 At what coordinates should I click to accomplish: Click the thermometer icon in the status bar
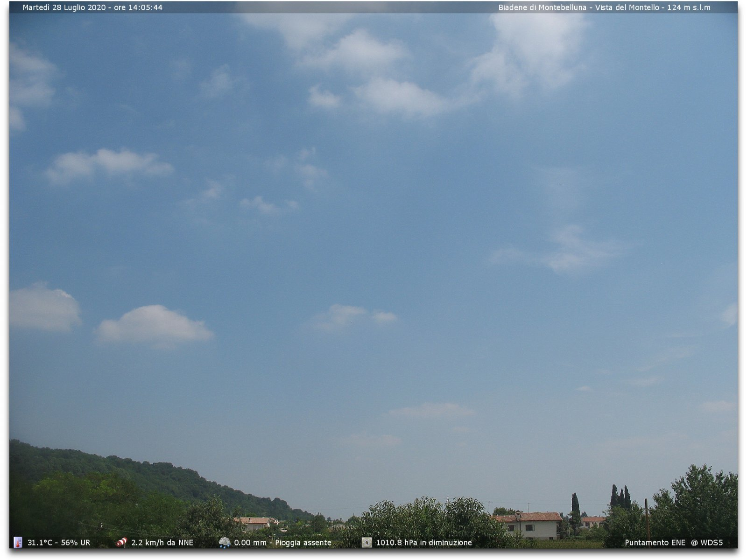(x=18, y=542)
